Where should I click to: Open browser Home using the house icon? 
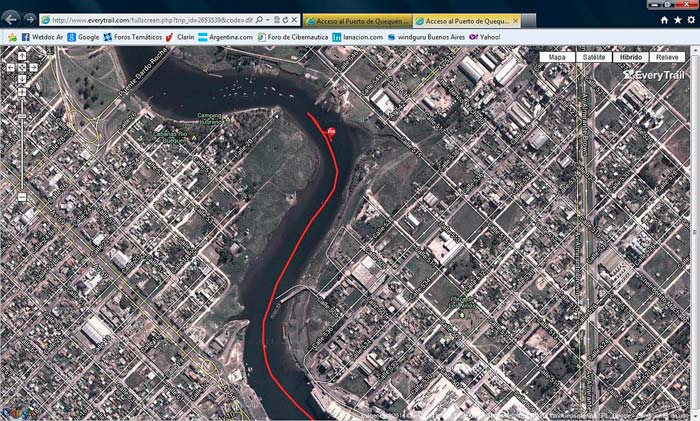click(664, 19)
